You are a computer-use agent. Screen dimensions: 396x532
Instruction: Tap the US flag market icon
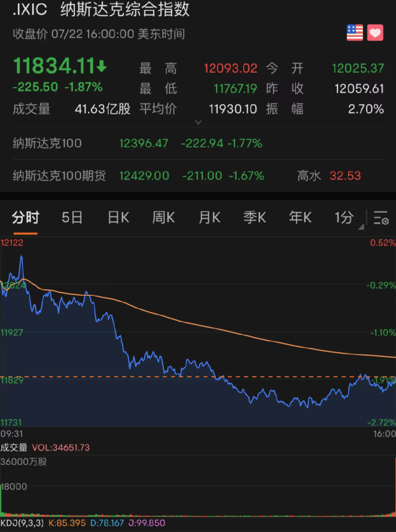[x=355, y=33]
